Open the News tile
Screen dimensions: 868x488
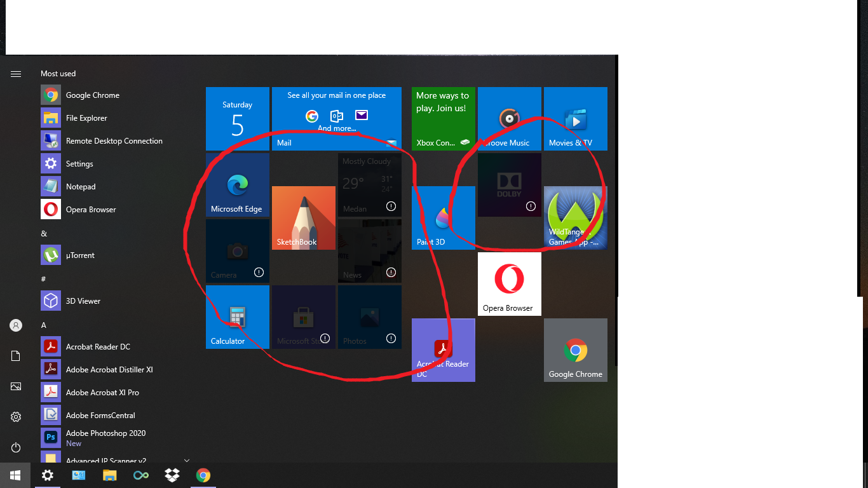(x=370, y=251)
